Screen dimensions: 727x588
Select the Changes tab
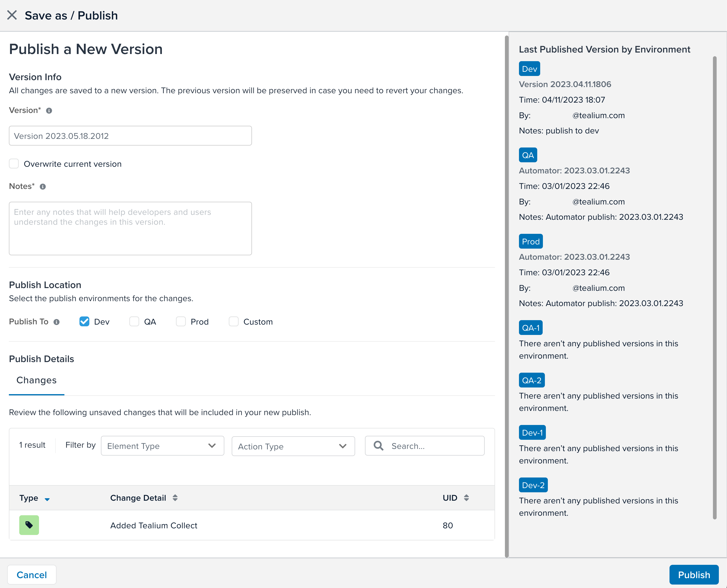[x=37, y=380]
